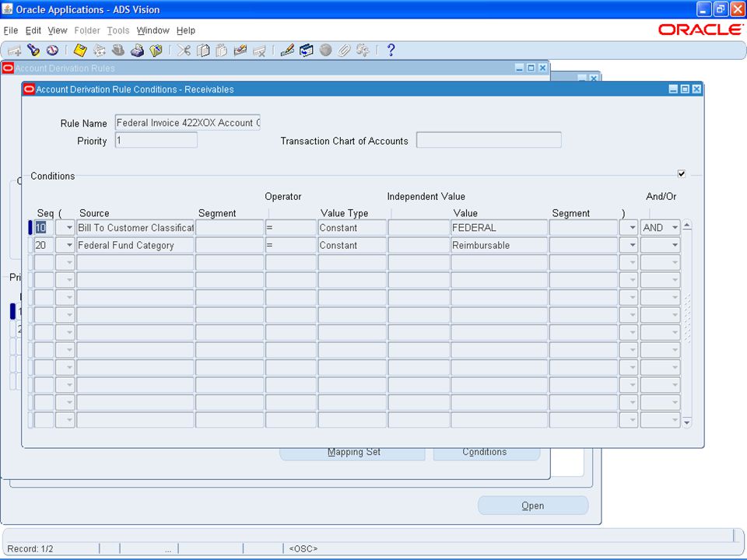This screenshot has height=560, width=747.
Task: Open the File menu
Action: (x=10, y=30)
